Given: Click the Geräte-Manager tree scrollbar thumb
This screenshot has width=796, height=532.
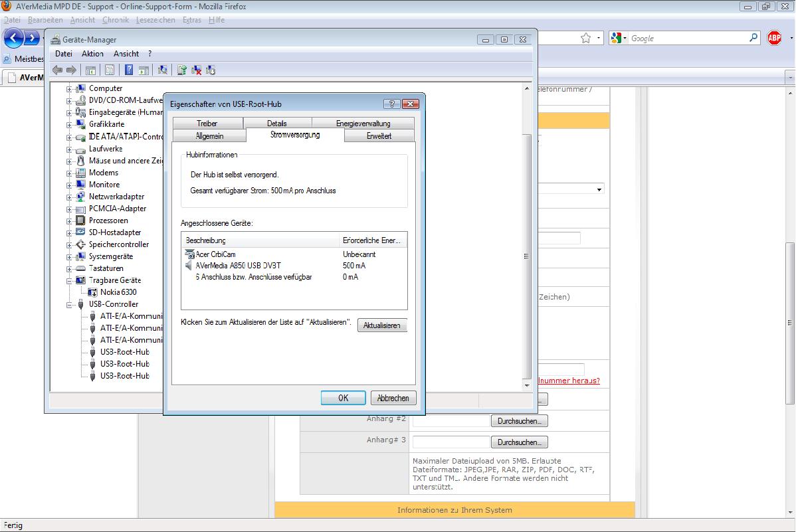Looking at the screenshot, I should [526, 256].
